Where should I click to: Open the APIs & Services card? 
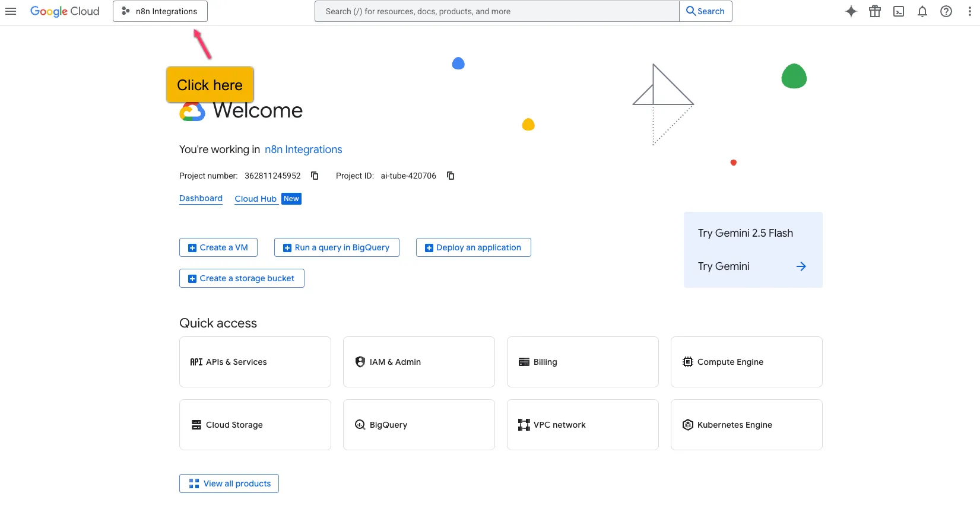point(255,362)
